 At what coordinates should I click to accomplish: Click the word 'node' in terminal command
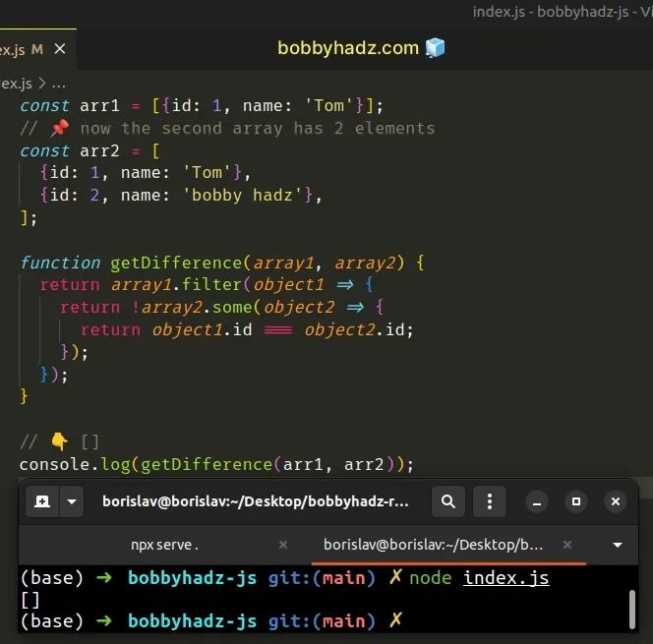pos(431,578)
